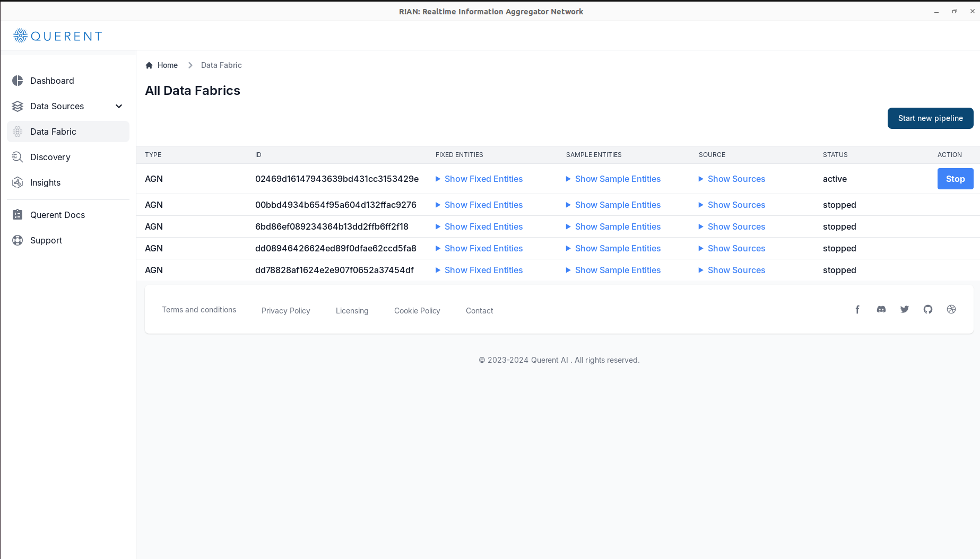Open Dashboard in the sidebar

[x=68, y=81]
